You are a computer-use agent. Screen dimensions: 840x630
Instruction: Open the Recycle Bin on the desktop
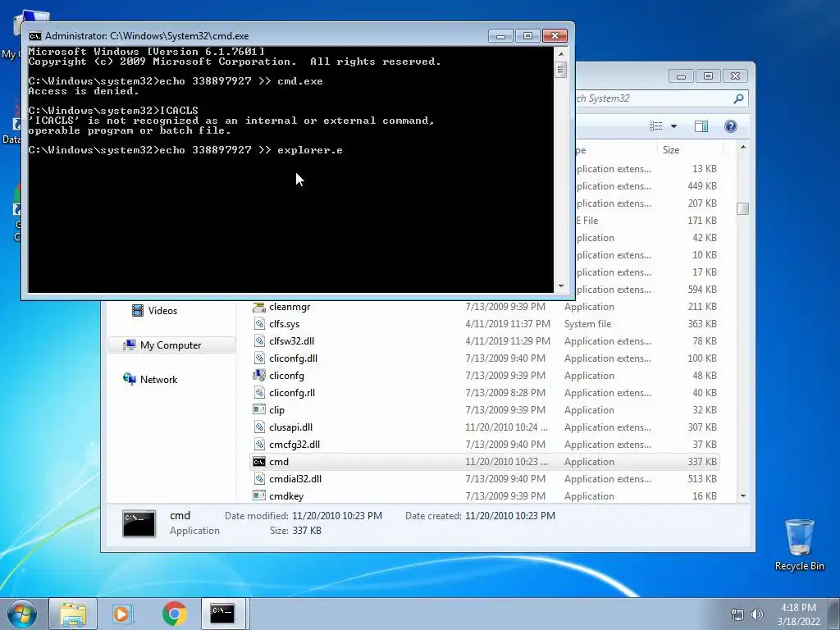[x=799, y=546]
